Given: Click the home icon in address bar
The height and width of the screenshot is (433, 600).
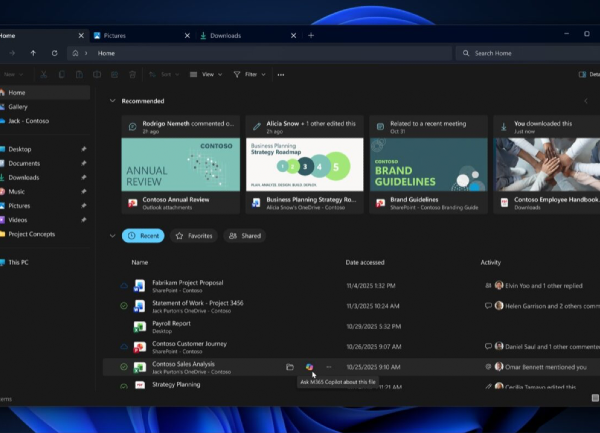Looking at the screenshot, I should pos(75,53).
